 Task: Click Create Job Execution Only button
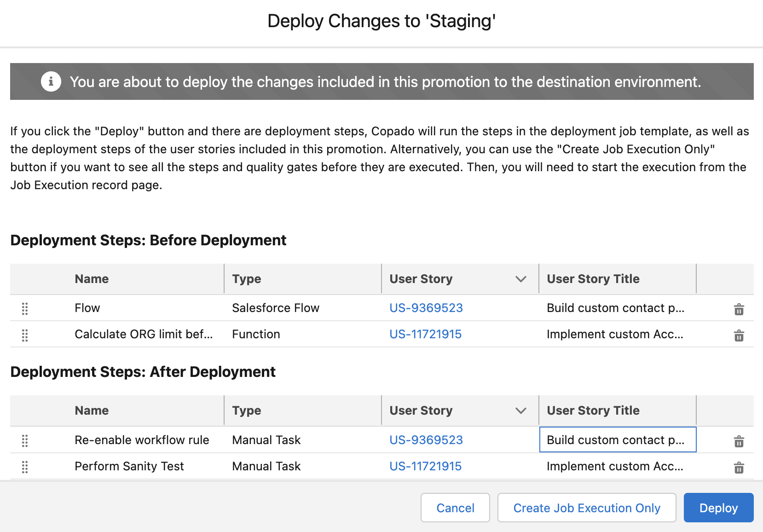[587, 508]
